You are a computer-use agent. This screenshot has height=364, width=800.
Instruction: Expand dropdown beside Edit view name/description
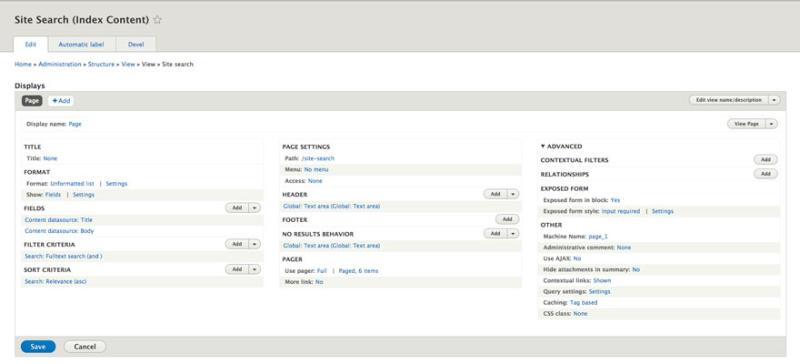(x=774, y=100)
